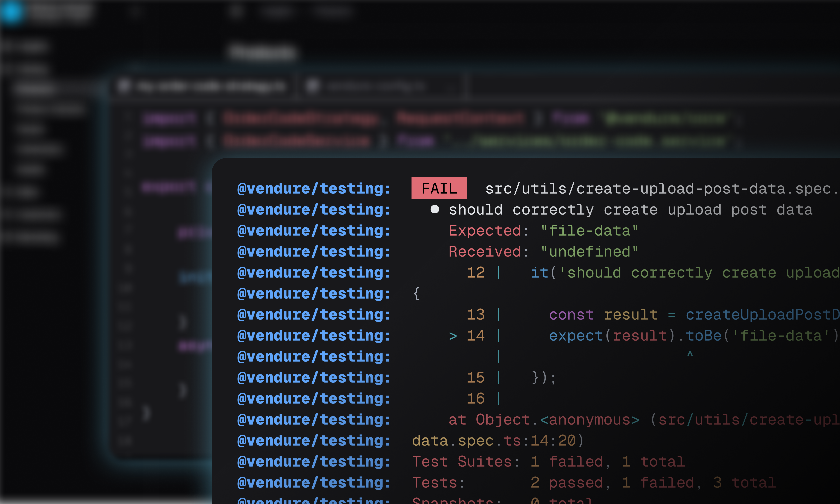The width and height of the screenshot is (840, 504).
Task: Click the '});' closing on line 15
Action: [x=544, y=378]
